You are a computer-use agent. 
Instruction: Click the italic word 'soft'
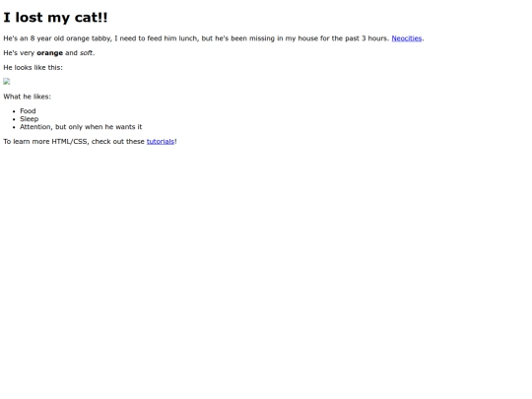86,53
